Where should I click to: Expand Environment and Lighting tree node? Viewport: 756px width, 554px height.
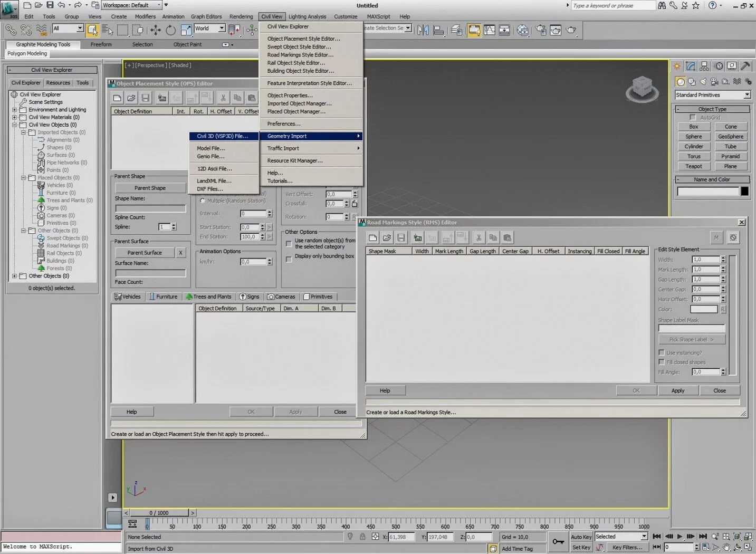[x=15, y=110]
